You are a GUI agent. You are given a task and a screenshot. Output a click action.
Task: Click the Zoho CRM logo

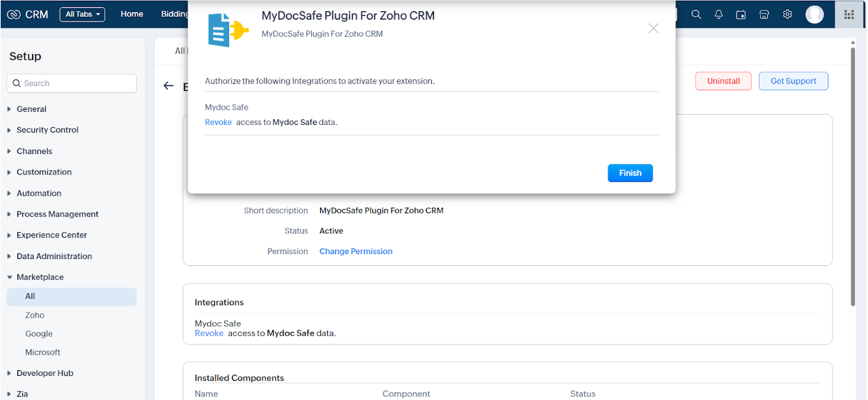click(27, 13)
